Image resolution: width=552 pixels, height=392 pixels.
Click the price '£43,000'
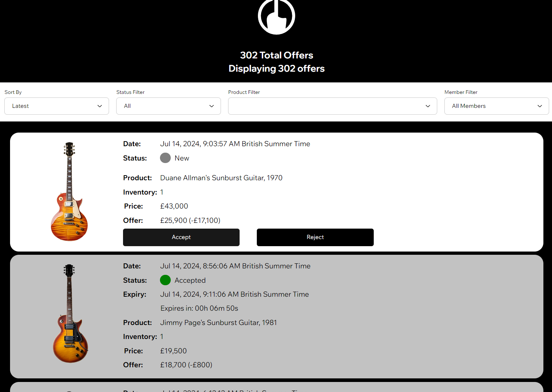[174, 206]
